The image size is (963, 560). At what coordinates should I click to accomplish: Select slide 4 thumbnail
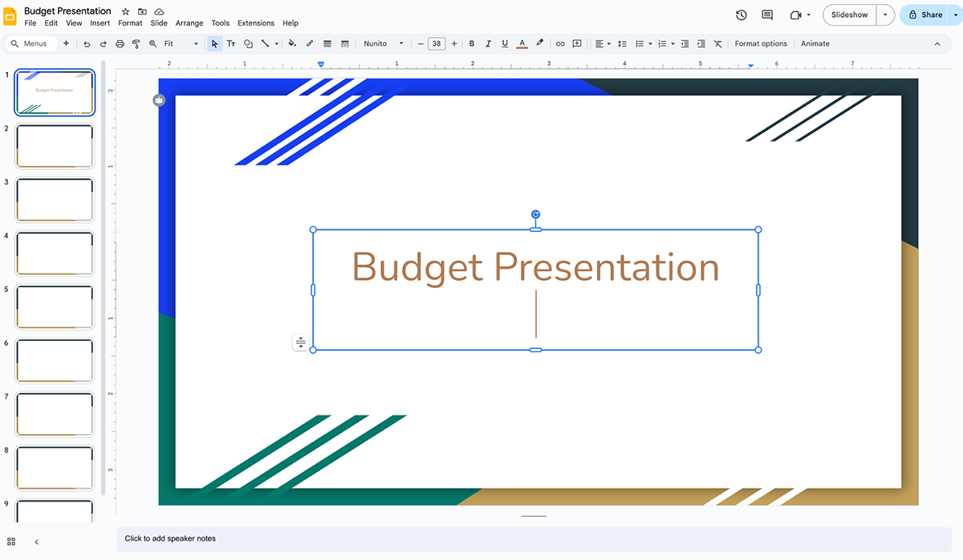55,253
